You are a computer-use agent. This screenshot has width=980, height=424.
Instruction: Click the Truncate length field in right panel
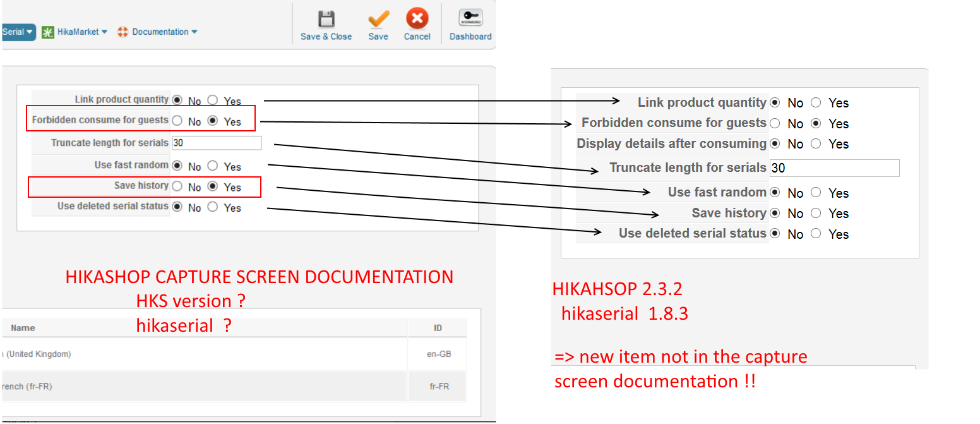[834, 168]
